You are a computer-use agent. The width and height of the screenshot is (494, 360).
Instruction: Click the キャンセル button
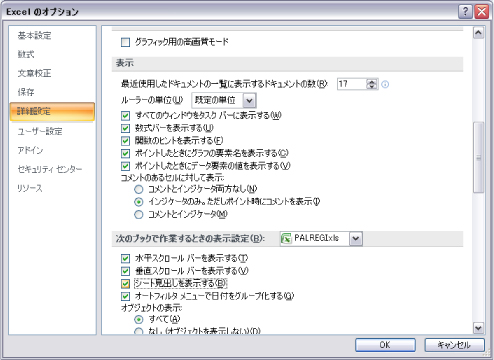coord(454,345)
